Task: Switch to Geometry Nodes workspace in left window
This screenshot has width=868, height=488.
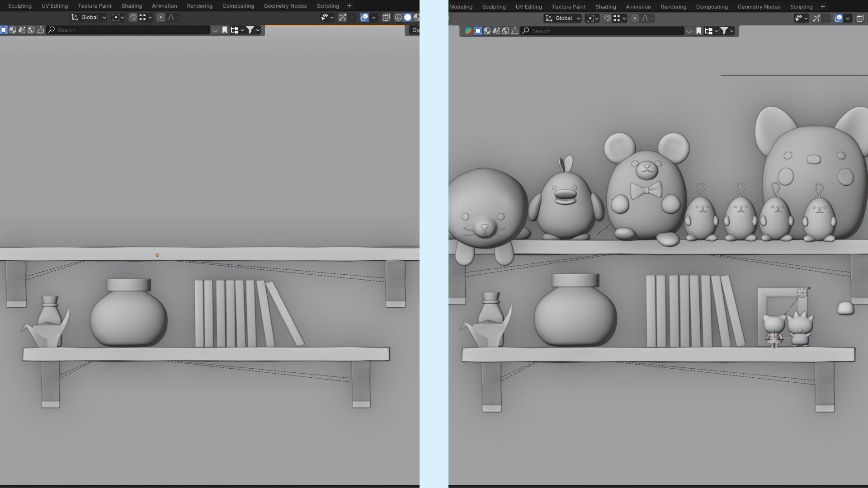Action: (285, 6)
